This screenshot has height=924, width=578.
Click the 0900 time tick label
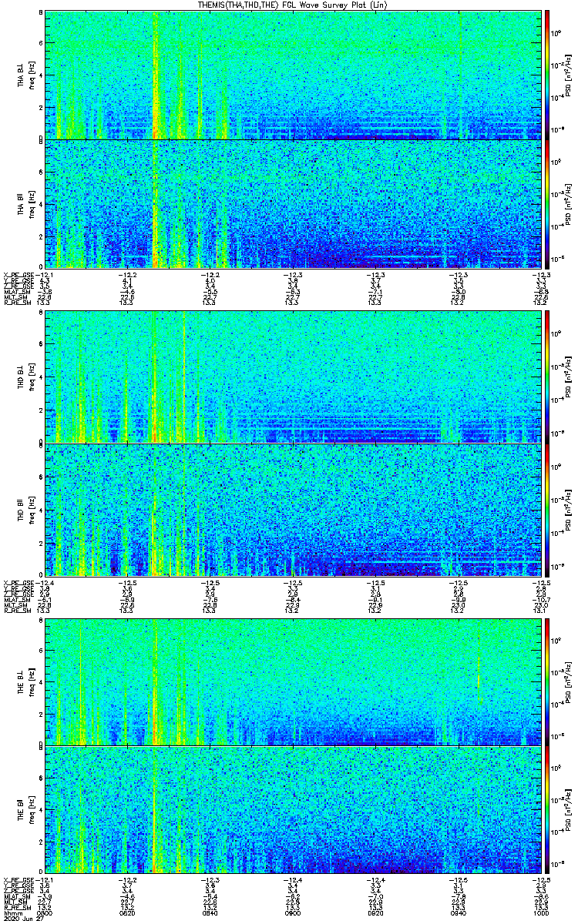(x=293, y=912)
